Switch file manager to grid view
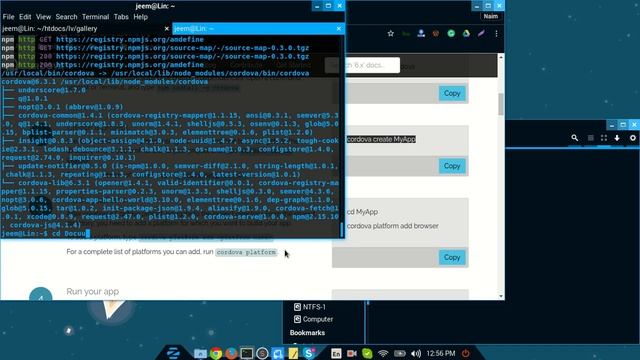Viewport: 640px width, 360px height. [x=604, y=138]
